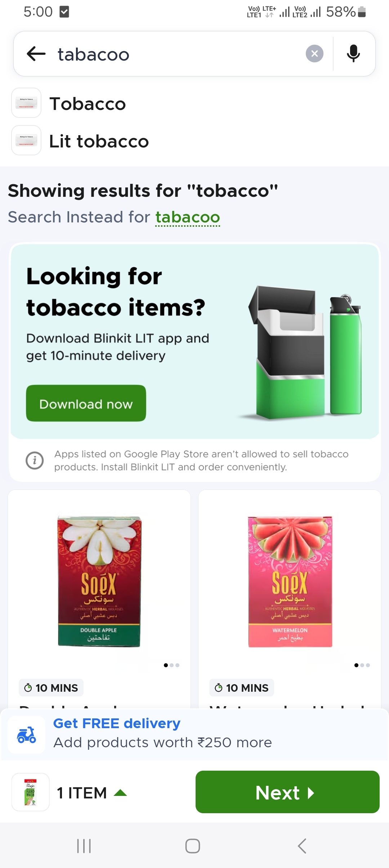The width and height of the screenshot is (389, 868).
Task: Choose the Tobacco search suggestion text
Action: [x=88, y=104]
